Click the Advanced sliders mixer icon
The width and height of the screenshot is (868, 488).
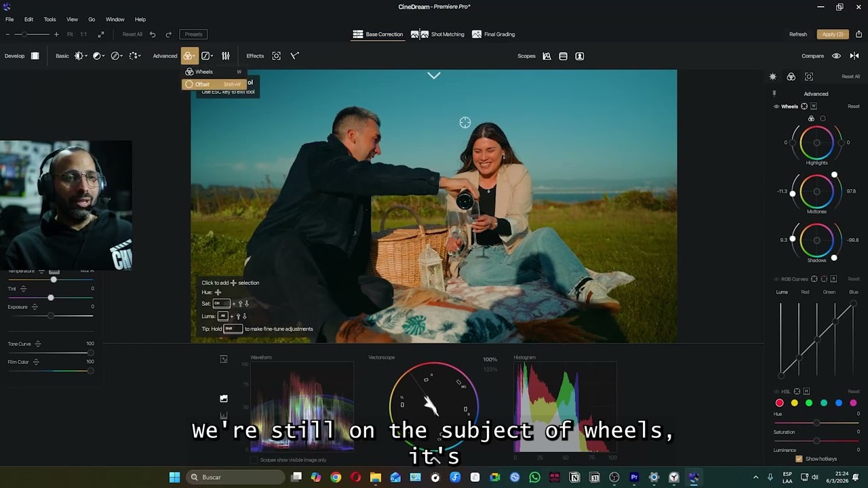coord(226,56)
